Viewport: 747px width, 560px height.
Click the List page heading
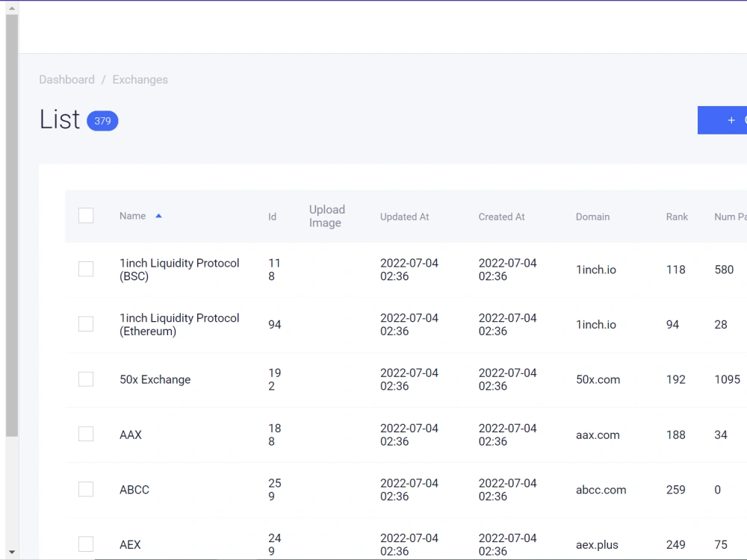click(60, 119)
